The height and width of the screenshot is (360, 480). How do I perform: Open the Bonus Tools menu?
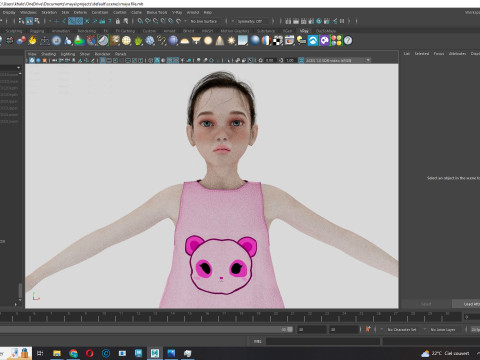(x=157, y=12)
